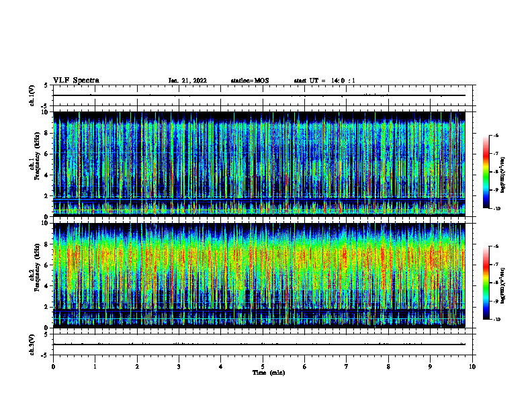532x411 pixels.
Task: Click the ch.2 spectrogram color scale bar
Action: 486,283
